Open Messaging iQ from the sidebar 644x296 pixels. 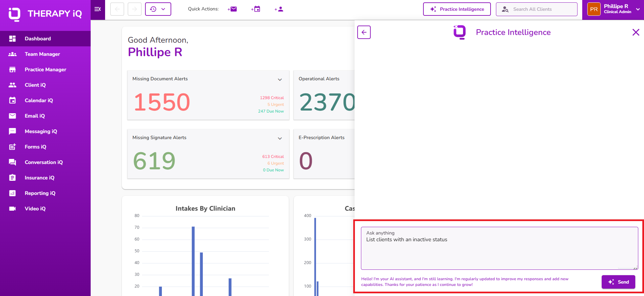pyautogui.click(x=45, y=131)
